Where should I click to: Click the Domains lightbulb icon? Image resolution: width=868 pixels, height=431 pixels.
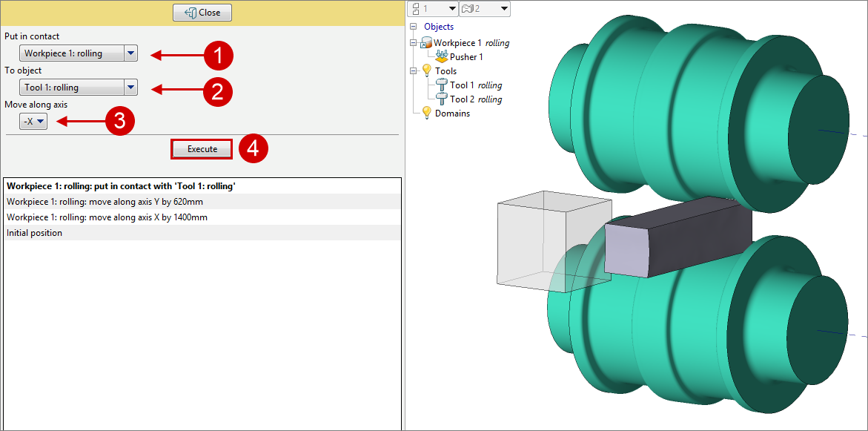[x=426, y=113]
